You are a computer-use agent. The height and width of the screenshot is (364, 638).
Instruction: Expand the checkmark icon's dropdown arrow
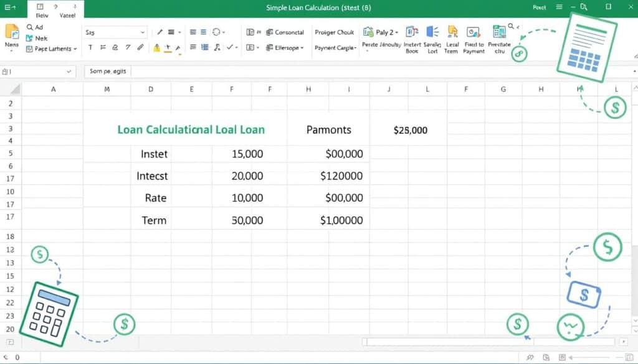pyautogui.click(x=236, y=48)
